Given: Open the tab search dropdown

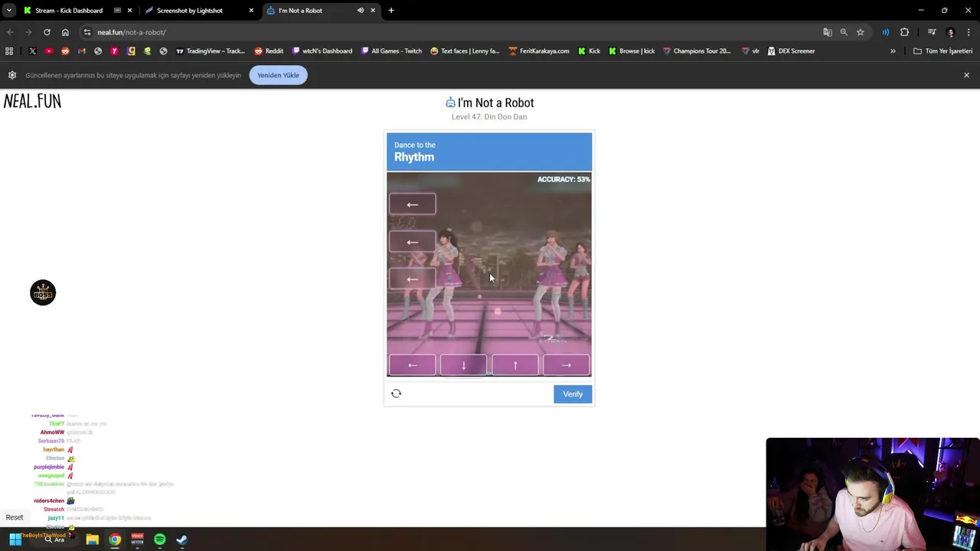Looking at the screenshot, I should point(8,11).
